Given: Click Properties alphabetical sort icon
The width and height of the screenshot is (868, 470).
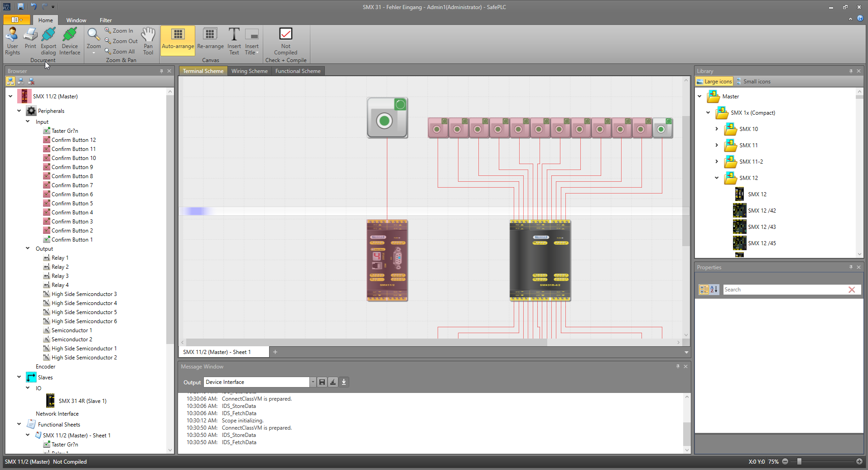Looking at the screenshot, I should pos(714,289).
